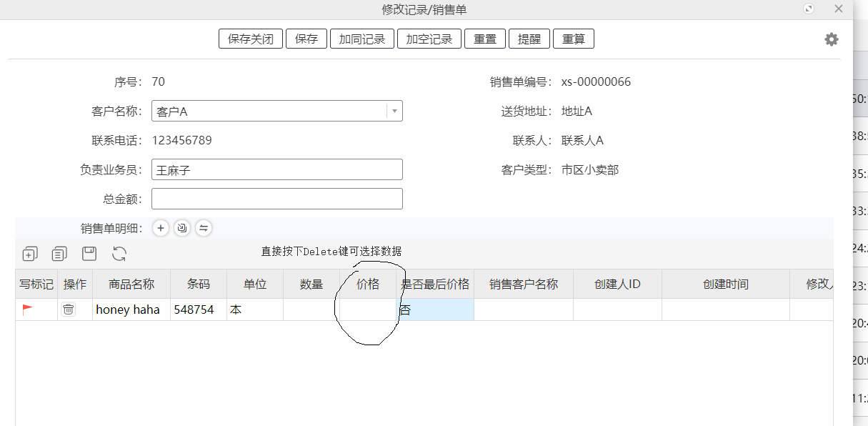Click the 创建人ID column header
868x426 pixels.
coord(617,284)
